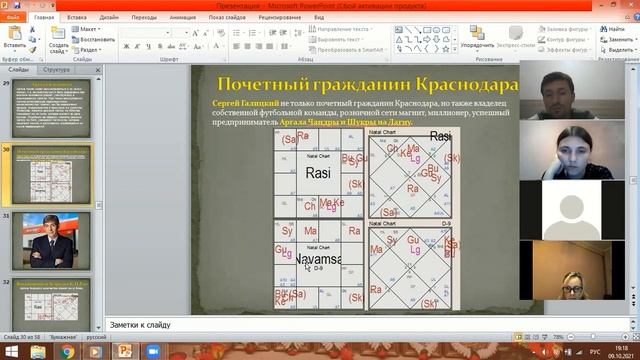This screenshot has width=640, height=360.
Task: Open the font size combo box arrow
Action: point(187,33)
